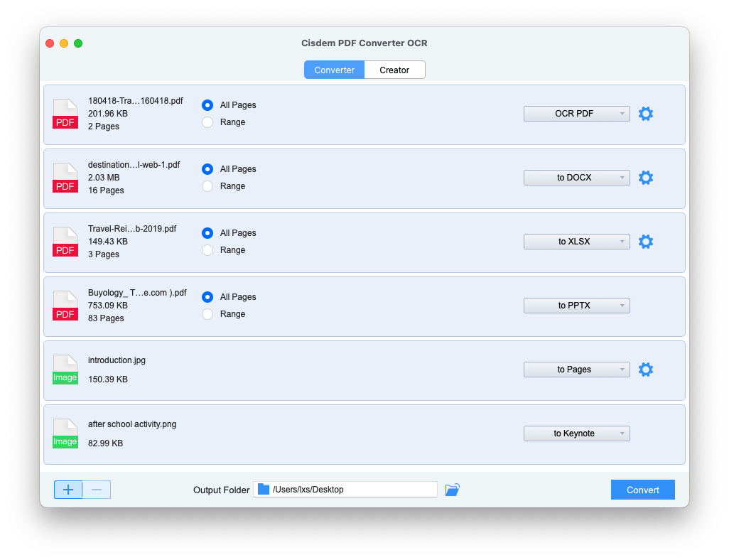Click the PDF icon of Travel-Rei…b-2019.pdf
729x560 pixels.
pos(65,242)
